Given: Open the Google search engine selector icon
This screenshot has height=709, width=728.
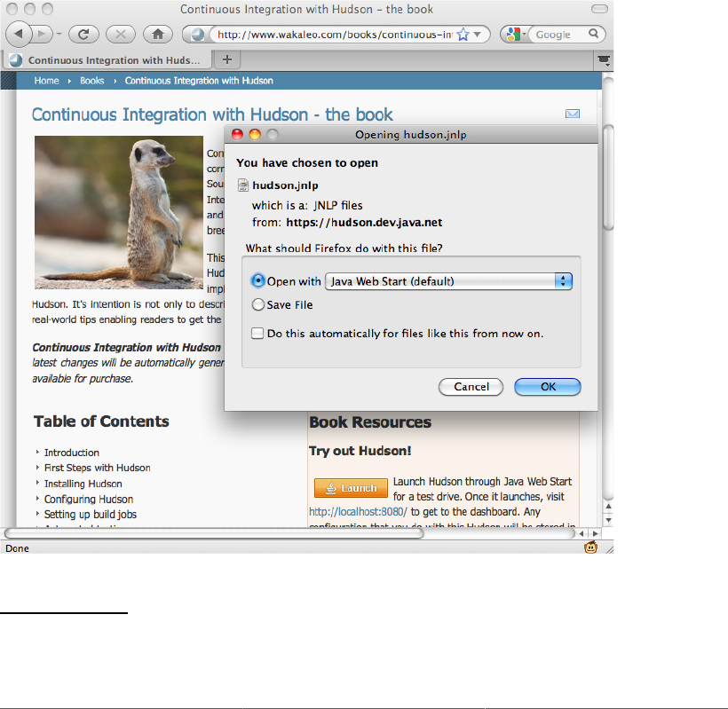Looking at the screenshot, I should 513,35.
